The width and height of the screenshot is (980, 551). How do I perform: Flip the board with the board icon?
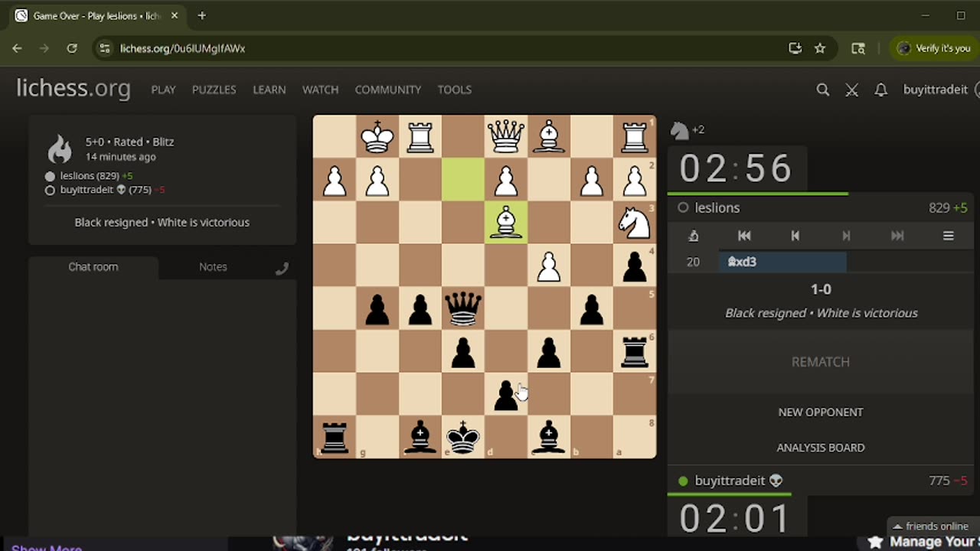(693, 236)
